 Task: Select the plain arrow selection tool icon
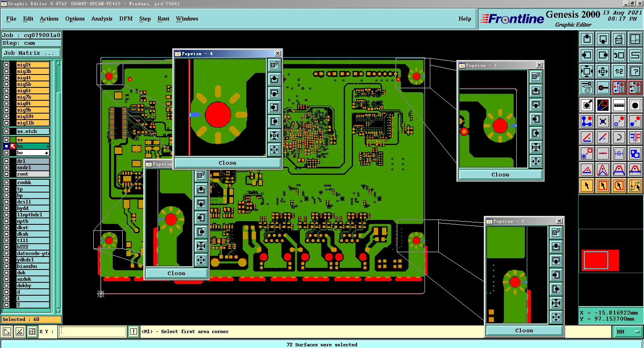(x=587, y=186)
